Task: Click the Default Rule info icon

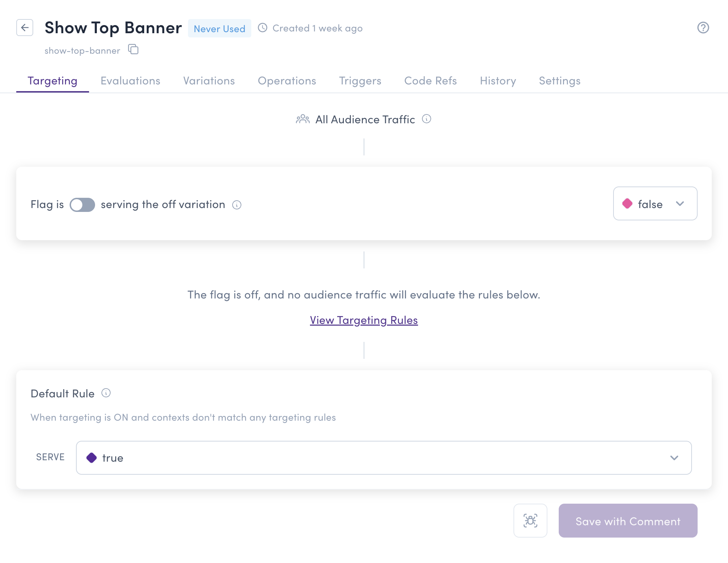Action: coord(106,393)
